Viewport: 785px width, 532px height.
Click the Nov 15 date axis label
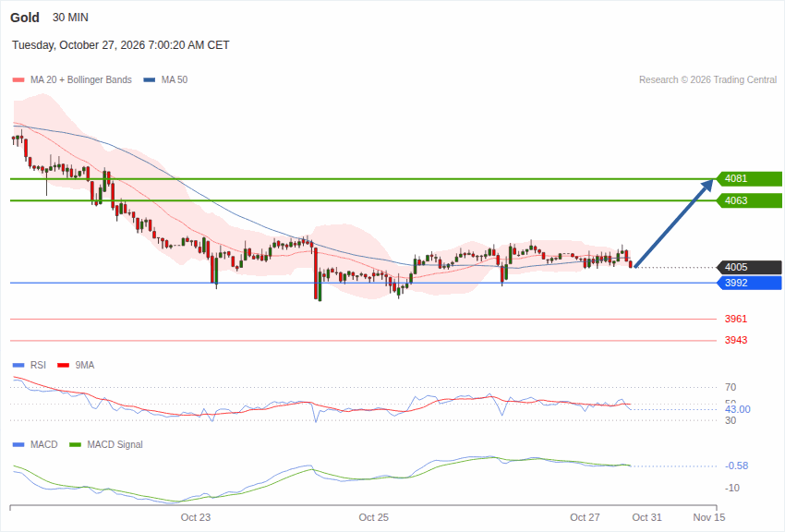click(x=709, y=517)
